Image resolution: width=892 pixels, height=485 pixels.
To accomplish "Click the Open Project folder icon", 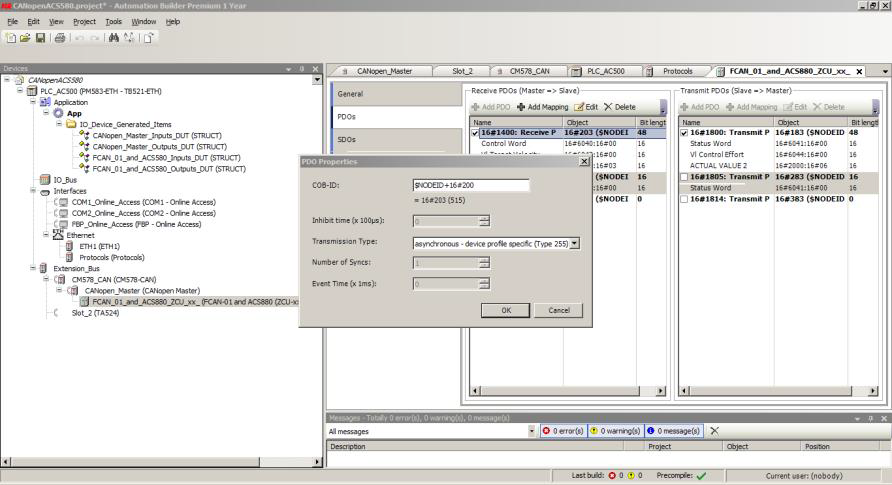I will pos(25,38).
